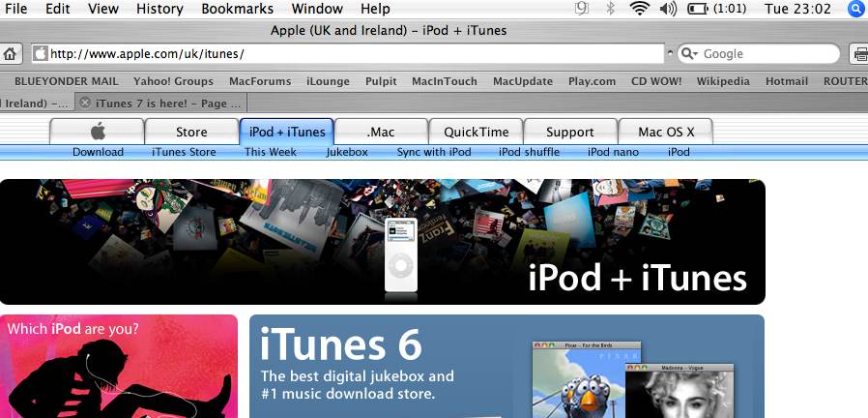Image resolution: width=868 pixels, height=418 pixels.
Task: Open MacForums bookmark
Action: (260, 81)
